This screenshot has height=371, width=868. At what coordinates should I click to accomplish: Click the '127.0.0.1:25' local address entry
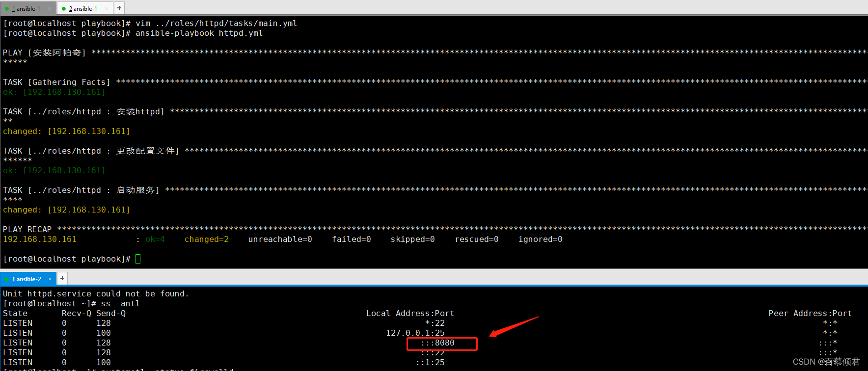[415, 333]
